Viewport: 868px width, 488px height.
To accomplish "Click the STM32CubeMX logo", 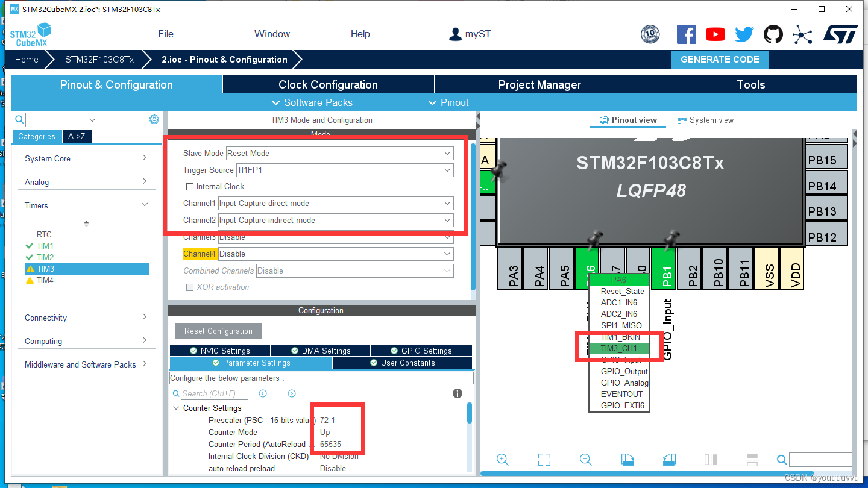I will [30, 34].
